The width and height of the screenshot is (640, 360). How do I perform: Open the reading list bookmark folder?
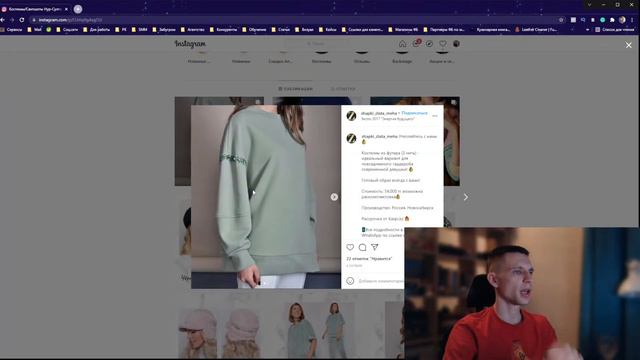pos(615,29)
